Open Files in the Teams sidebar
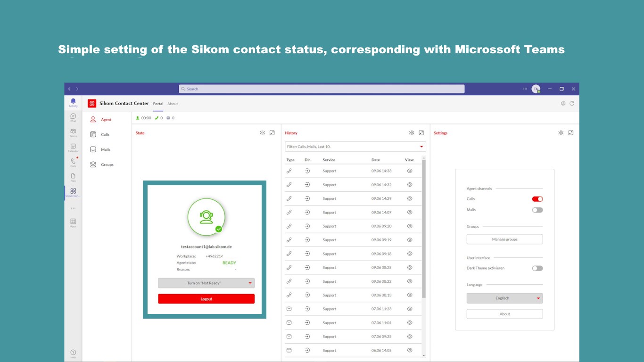Viewport: 644px width, 362px height. click(x=73, y=178)
